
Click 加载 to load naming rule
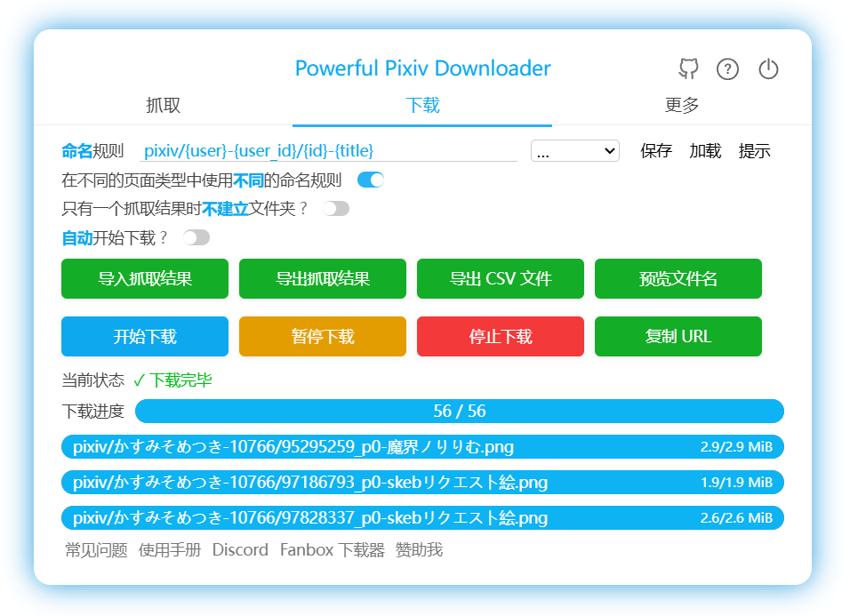click(705, 150)
